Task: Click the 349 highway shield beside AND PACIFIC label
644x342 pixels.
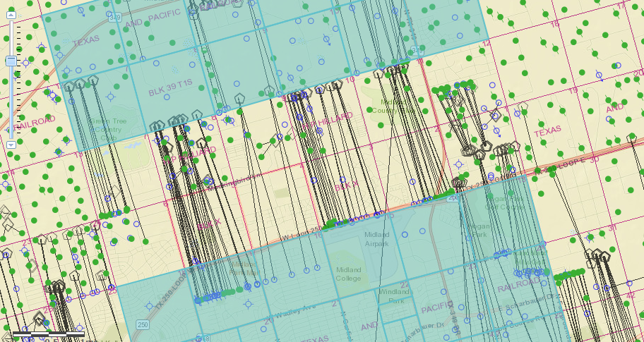Action: (114, 18)
